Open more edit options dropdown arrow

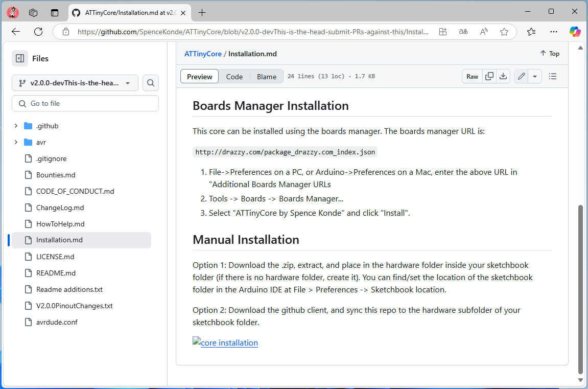pyautogui.click(x=535, y=77)
